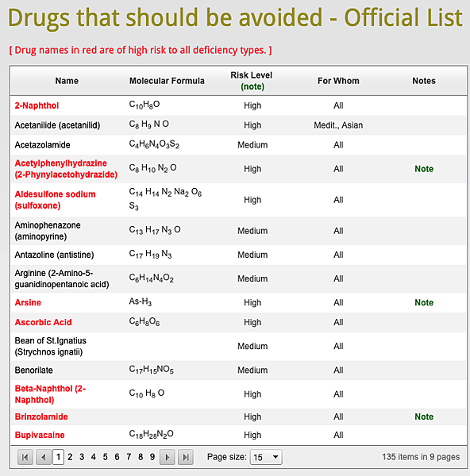
Task: Open the Note for Acetylphenylhydrazine
Action: click(424, 169)
